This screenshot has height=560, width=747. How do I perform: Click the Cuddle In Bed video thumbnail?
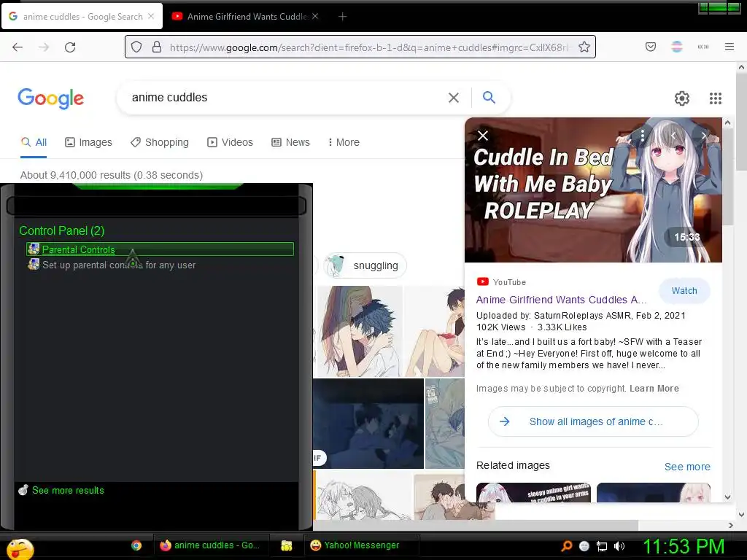click(593, 190)
